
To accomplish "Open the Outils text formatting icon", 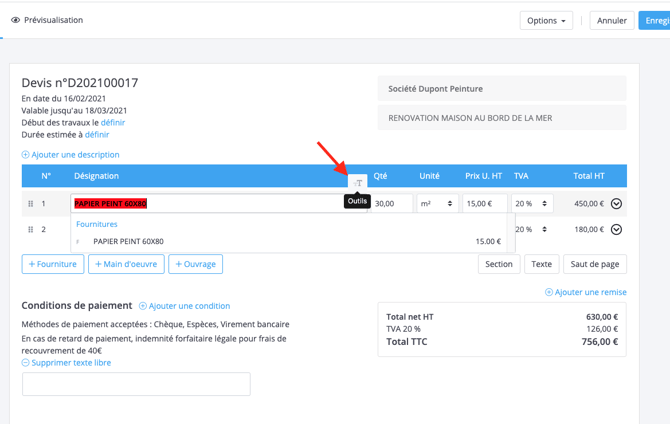I will [358, 183].
